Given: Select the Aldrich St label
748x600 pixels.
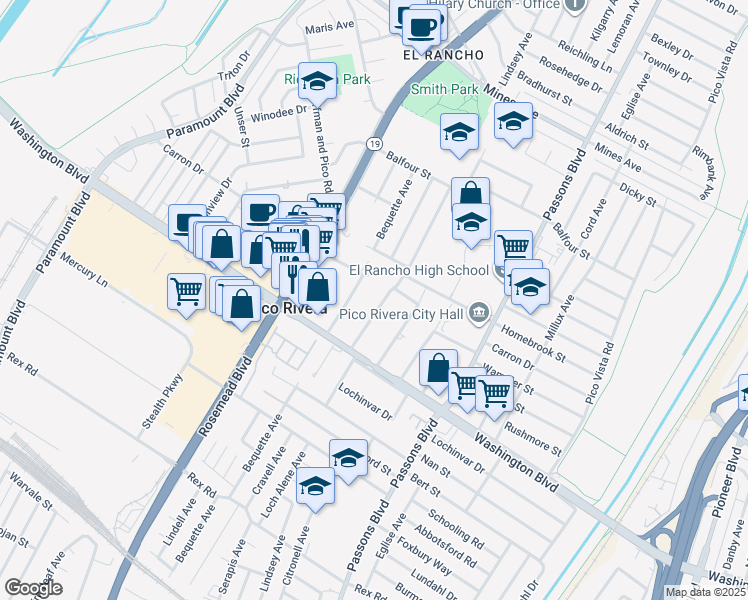Looking at the screenshot, I should [627, 136].
